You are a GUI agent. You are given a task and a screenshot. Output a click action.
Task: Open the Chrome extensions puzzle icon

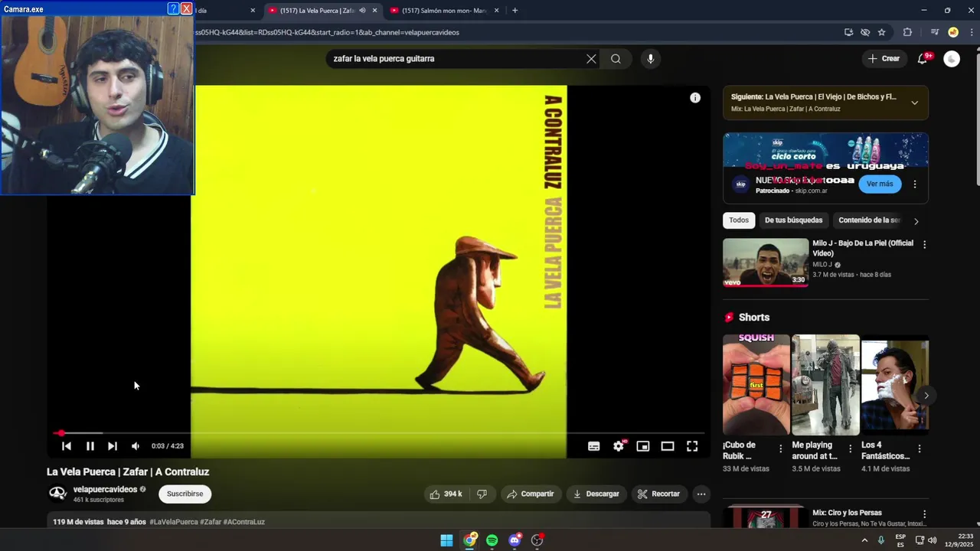907,32
